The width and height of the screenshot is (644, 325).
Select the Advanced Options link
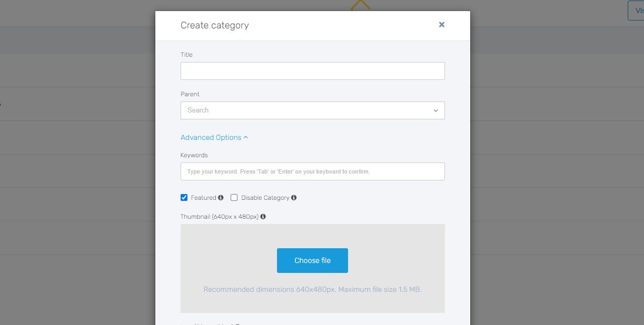point(210,137)
